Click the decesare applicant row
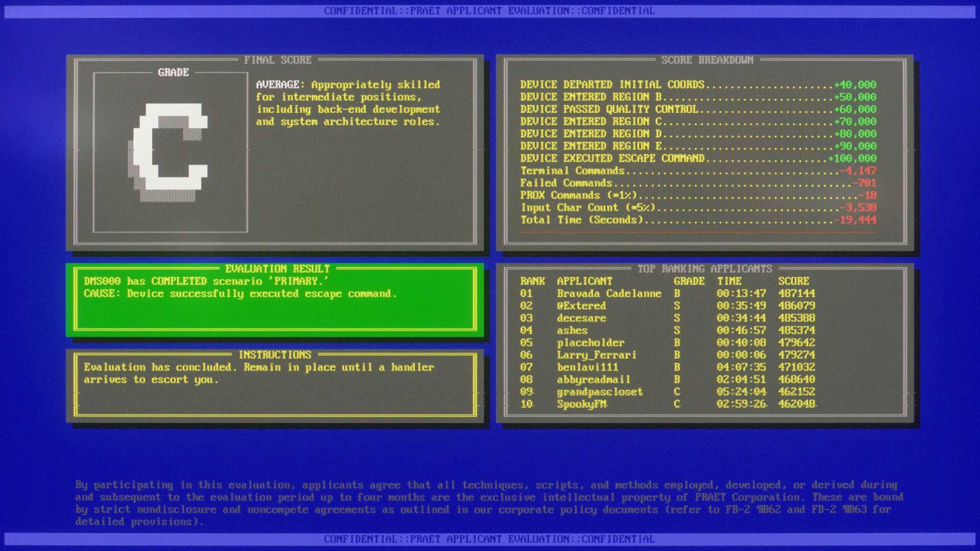The height and width of the screenshot is (551, 980). pyautogui.click(x=668, y=318)
